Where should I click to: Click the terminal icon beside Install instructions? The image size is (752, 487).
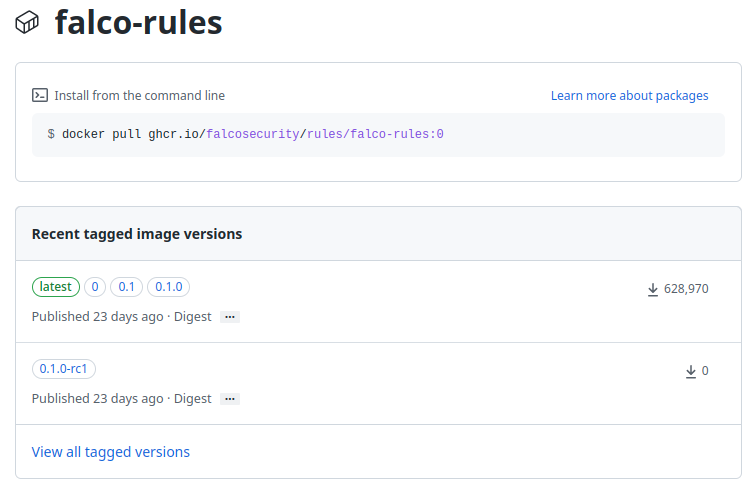tap(40, 96)
